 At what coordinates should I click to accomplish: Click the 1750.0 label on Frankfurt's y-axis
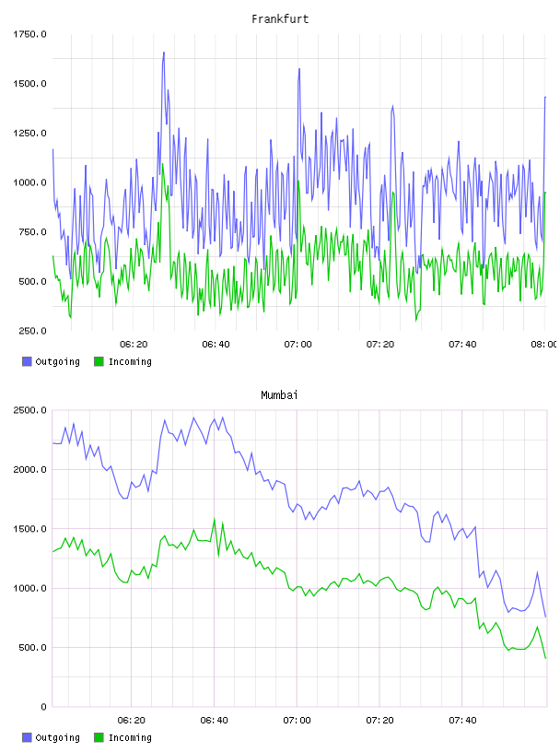(29, 34)
